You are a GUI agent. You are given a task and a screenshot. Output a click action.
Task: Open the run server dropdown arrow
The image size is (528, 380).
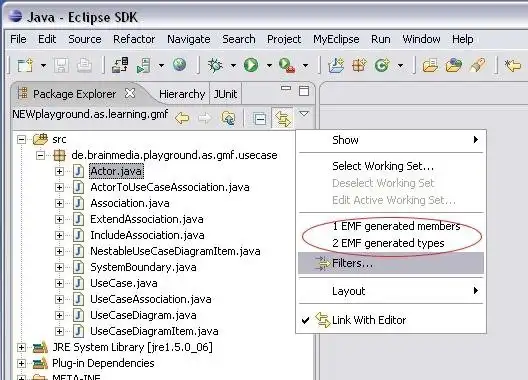pyautogui.click(x=162, y=65)
